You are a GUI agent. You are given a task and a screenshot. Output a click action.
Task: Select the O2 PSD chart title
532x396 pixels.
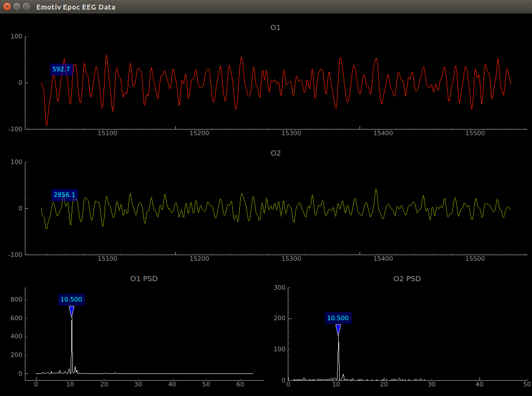click(x=407, y=278)
